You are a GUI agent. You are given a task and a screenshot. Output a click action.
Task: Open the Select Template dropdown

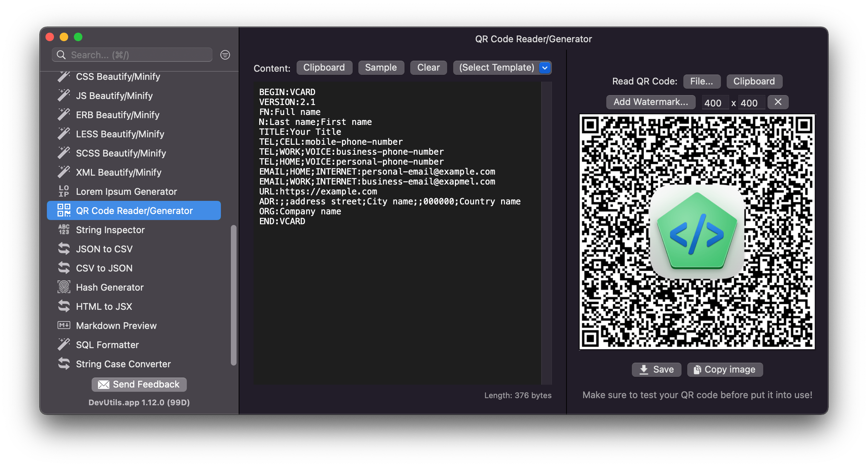(502, 67)
